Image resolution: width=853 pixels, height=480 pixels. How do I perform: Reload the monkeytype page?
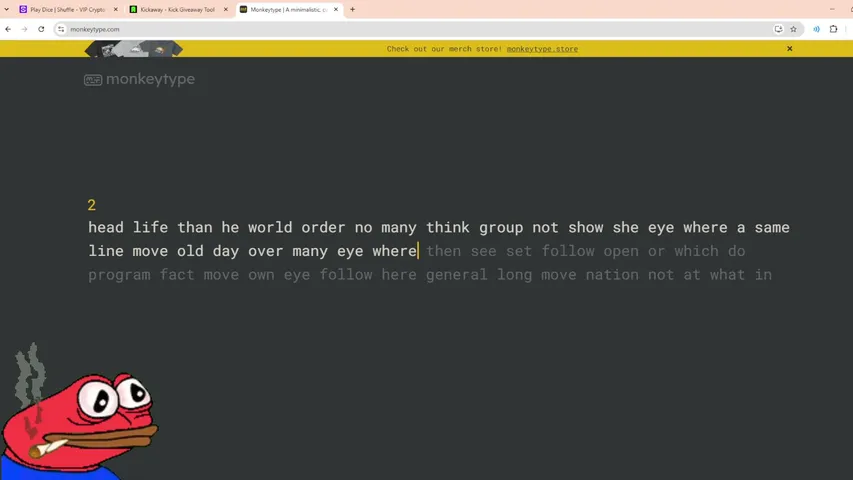[41, 29]
